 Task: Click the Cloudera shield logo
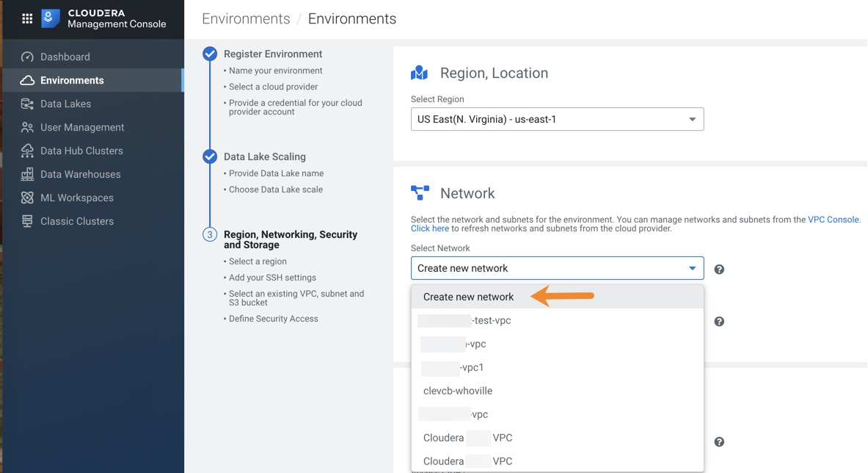[x=51, y=18]
